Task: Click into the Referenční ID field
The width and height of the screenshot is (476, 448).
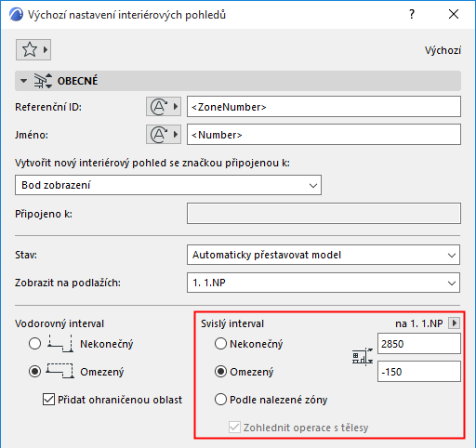Action: point(324,107)
